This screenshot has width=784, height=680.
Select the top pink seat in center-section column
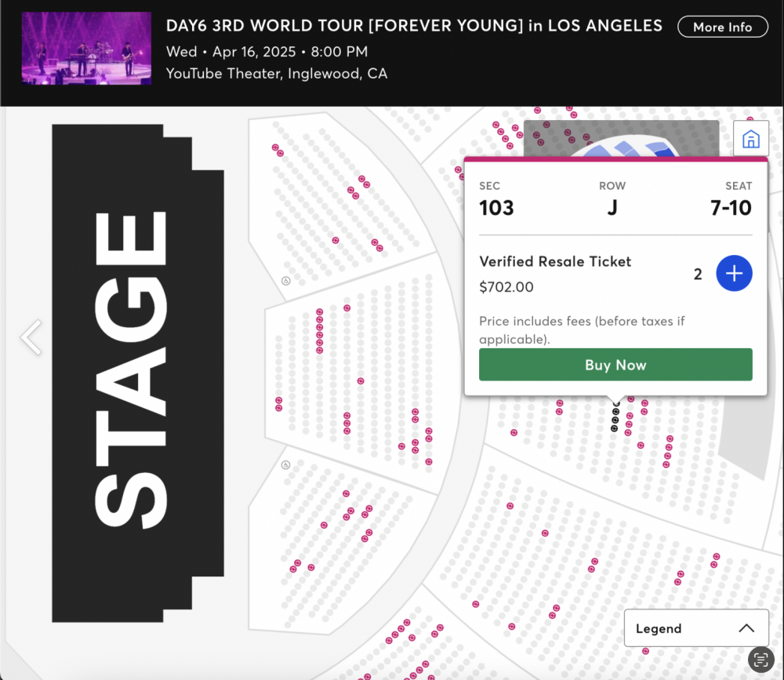(x=320, y=311)
